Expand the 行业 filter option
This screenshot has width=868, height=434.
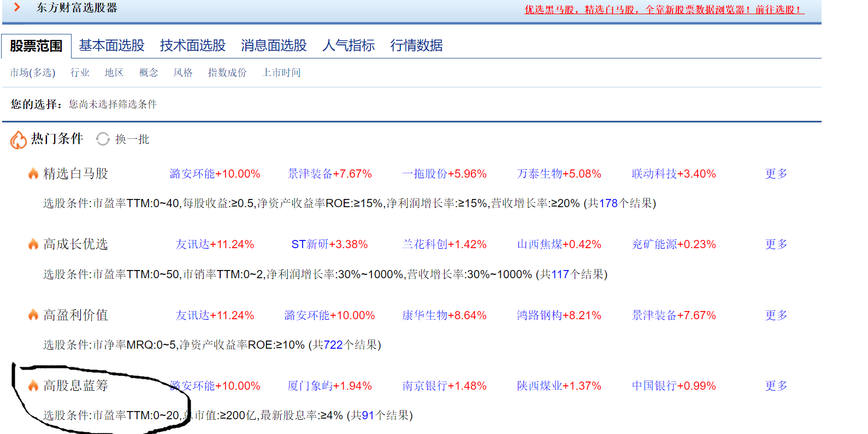coord(80,73)
